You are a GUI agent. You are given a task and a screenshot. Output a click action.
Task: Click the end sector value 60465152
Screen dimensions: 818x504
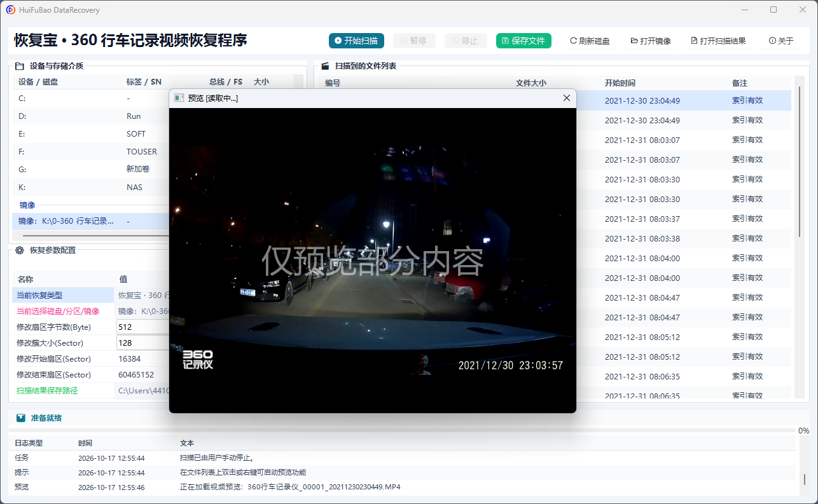point(136,374)
